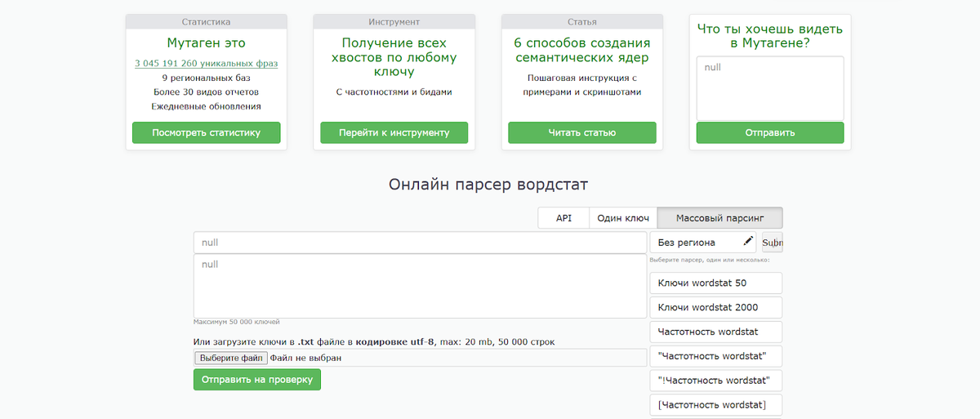Click the Инструмент card header
Screen dimensions: 980x419
[x=394, y=22]
